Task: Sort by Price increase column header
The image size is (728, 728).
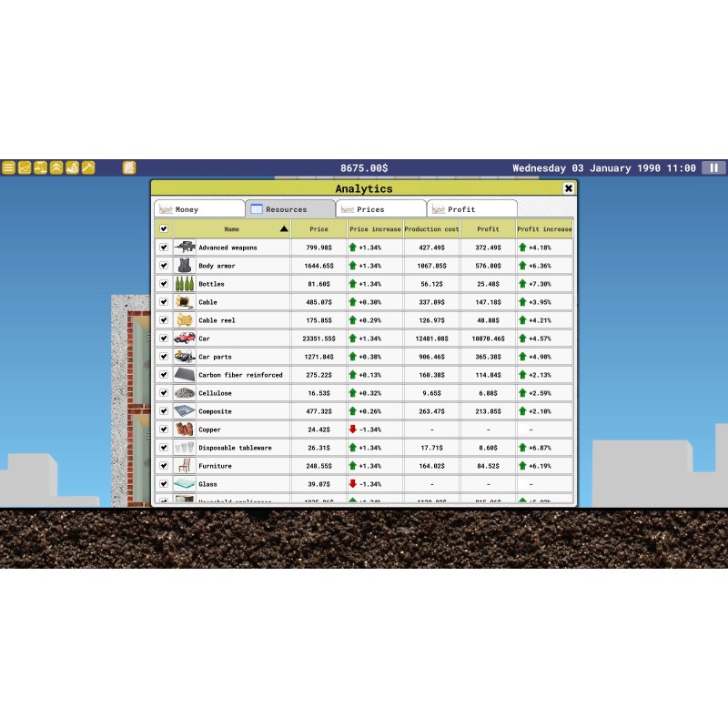Action: pyautogui.click(x=374, y=229)
